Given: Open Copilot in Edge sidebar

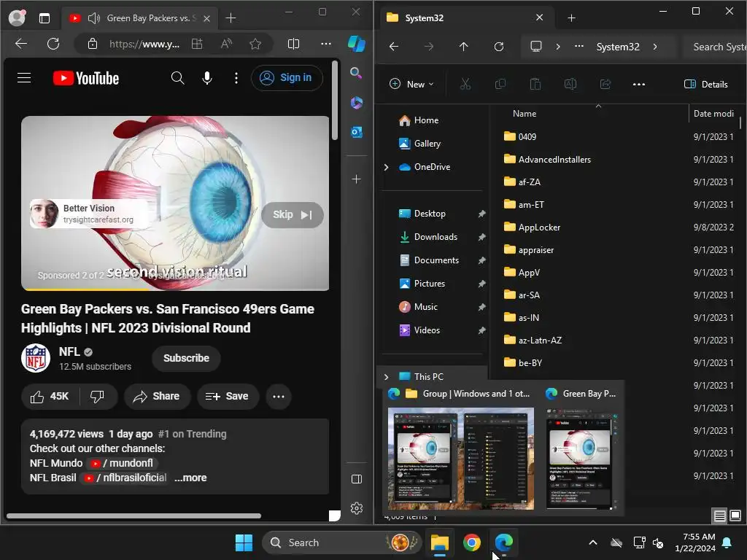Looking at the screenshot, I should point(356,44).
